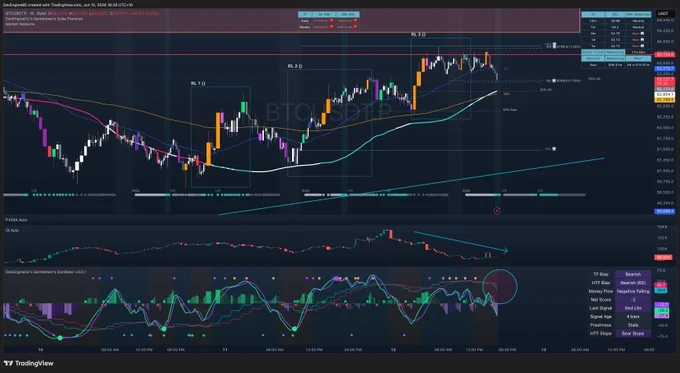Click the date 11 on the time axis
This screenshot has width=680, height=373.
tap(225, 349)
